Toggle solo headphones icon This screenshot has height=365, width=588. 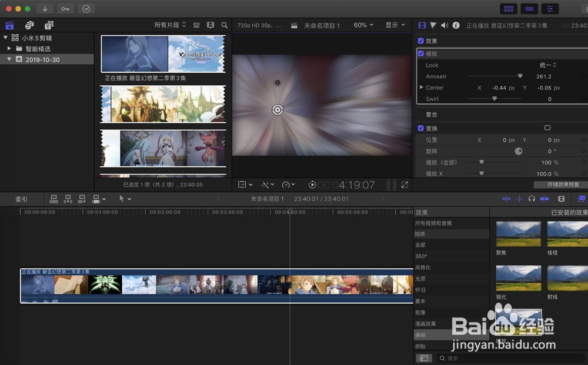(x=532, y=199)
